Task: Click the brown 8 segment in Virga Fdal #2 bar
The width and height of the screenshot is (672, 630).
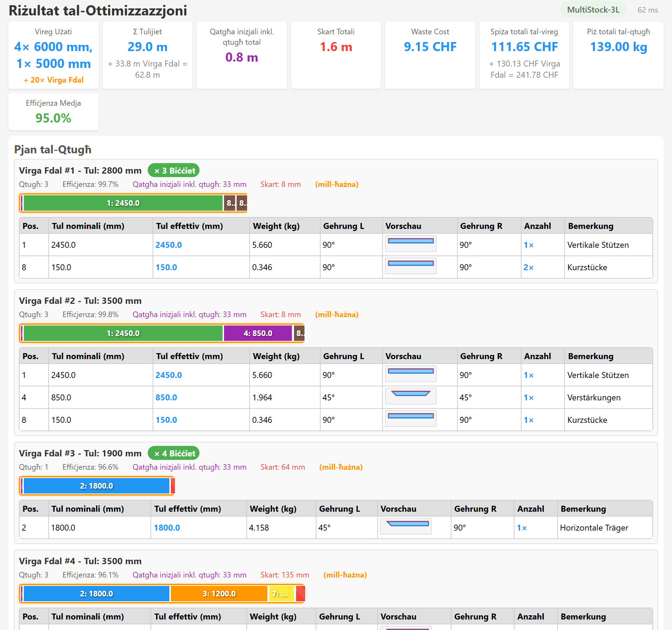Action: (299, 333)
